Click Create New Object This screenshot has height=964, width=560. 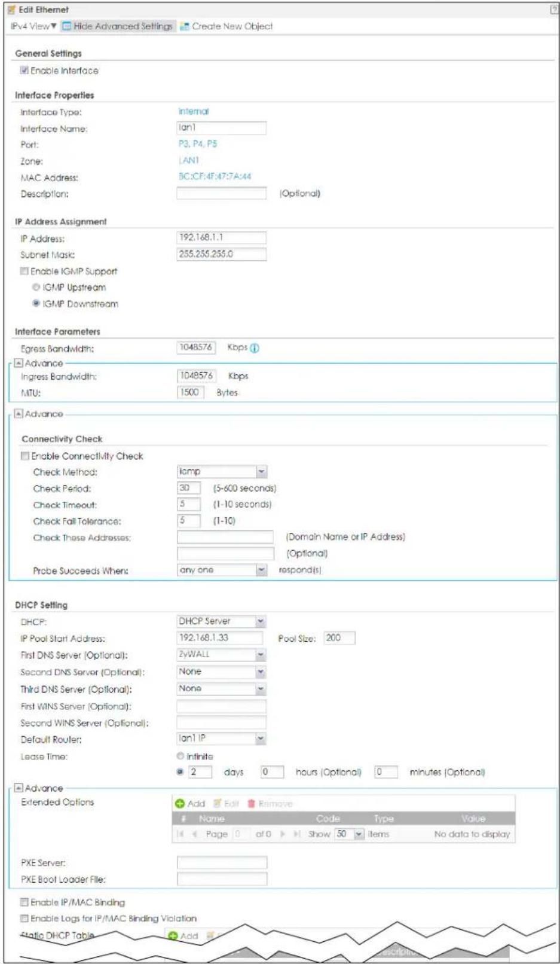point(227,26)
